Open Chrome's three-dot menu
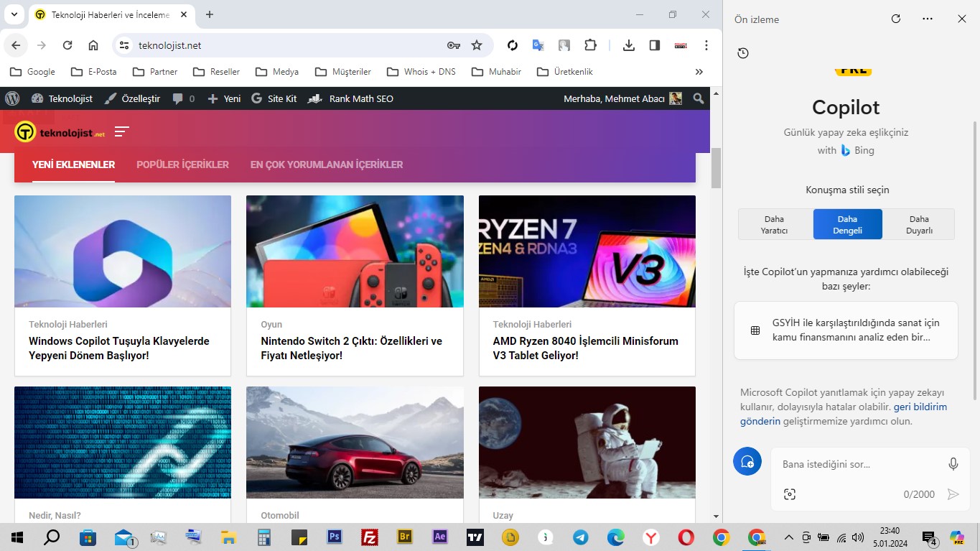 pyautogui.click(x=706, y=45)
